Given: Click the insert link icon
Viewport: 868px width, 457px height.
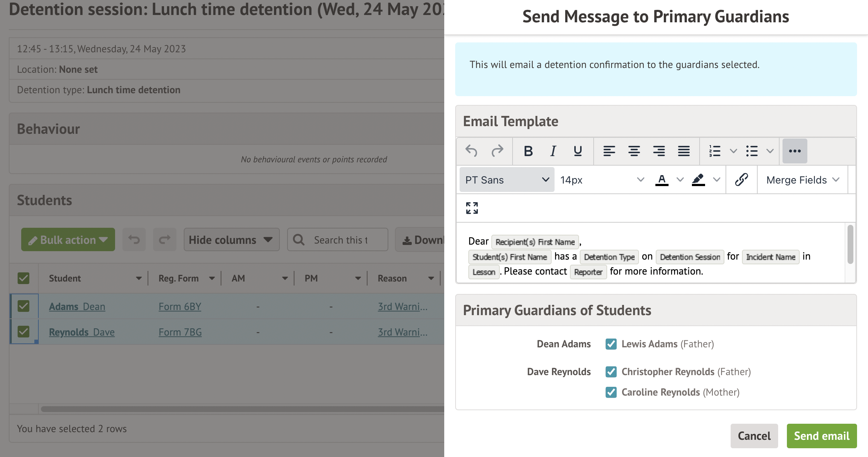Looking at the screenshot, I should (741, 180).
